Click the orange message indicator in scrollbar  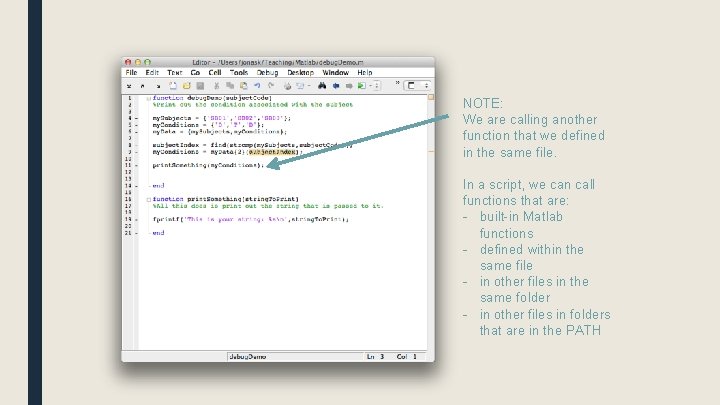coord(431,97)
